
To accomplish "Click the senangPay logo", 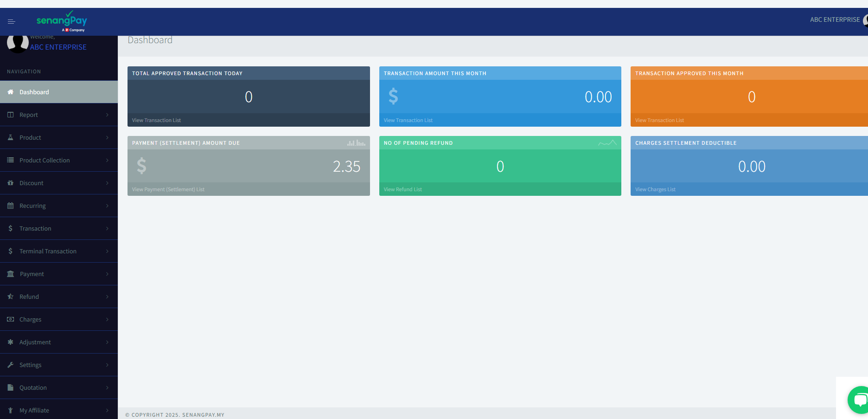I will (62, 21).
